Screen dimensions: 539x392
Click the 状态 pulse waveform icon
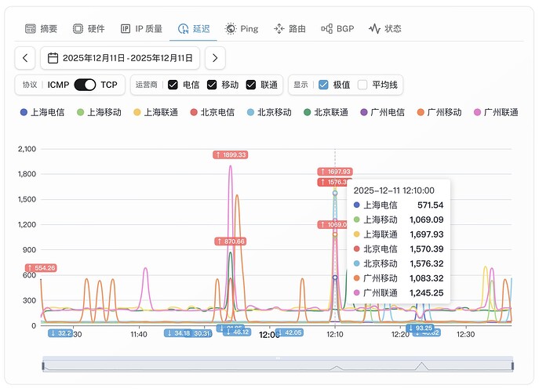(374, 28)
